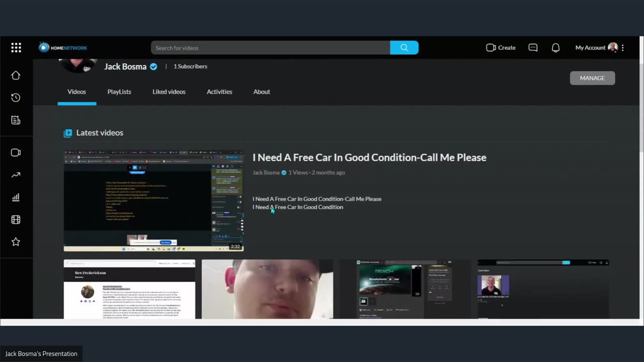Screen dimensions: 644x362
Task: Open the apps grid menu icon
Action: click(x=16, y=48)
